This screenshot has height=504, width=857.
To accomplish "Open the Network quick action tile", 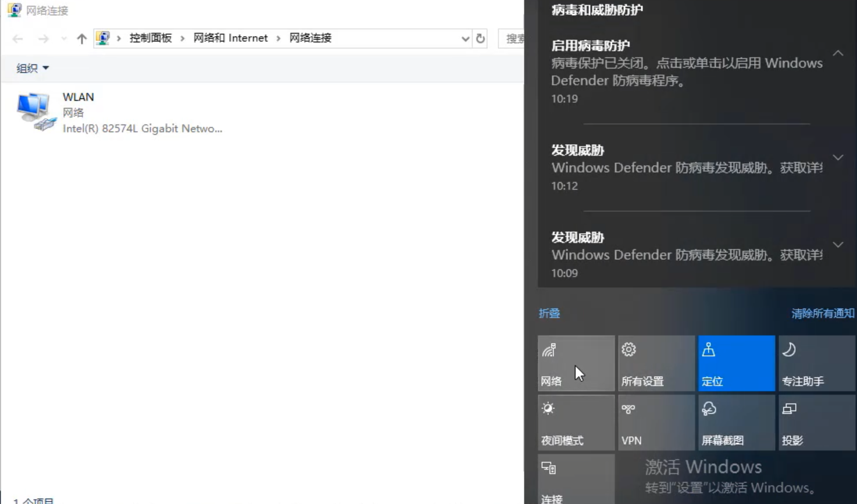I will [x=576, y=363].
